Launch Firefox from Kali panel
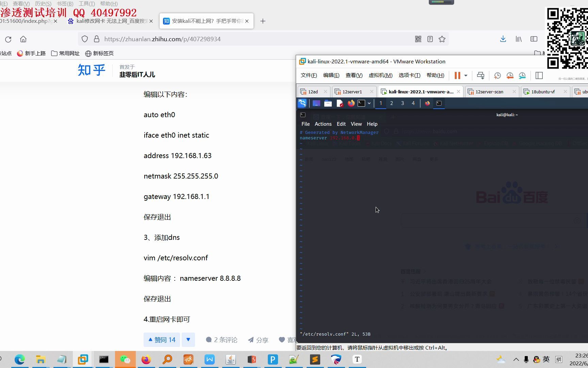Viewport: 588px width, 368px height. 351,103
